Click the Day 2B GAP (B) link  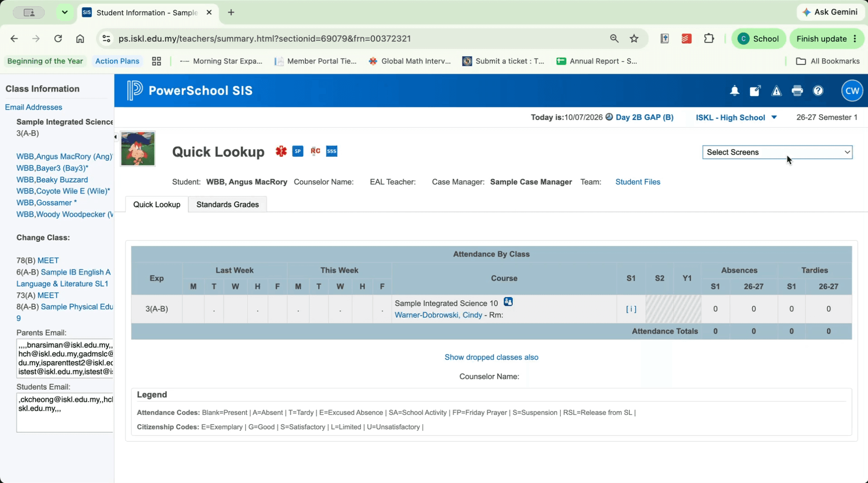[x=644, y=117]
